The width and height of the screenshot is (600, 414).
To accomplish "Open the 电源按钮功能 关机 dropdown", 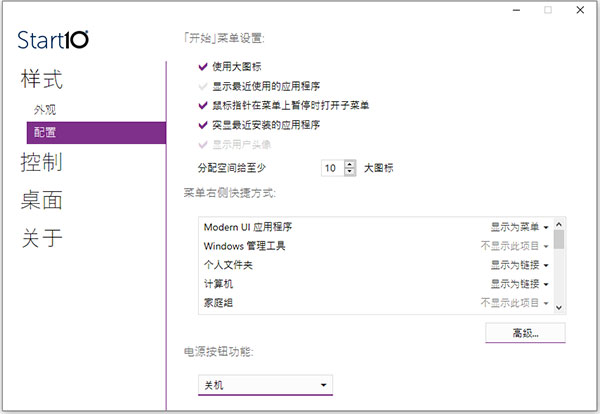I will pos(265,384).
